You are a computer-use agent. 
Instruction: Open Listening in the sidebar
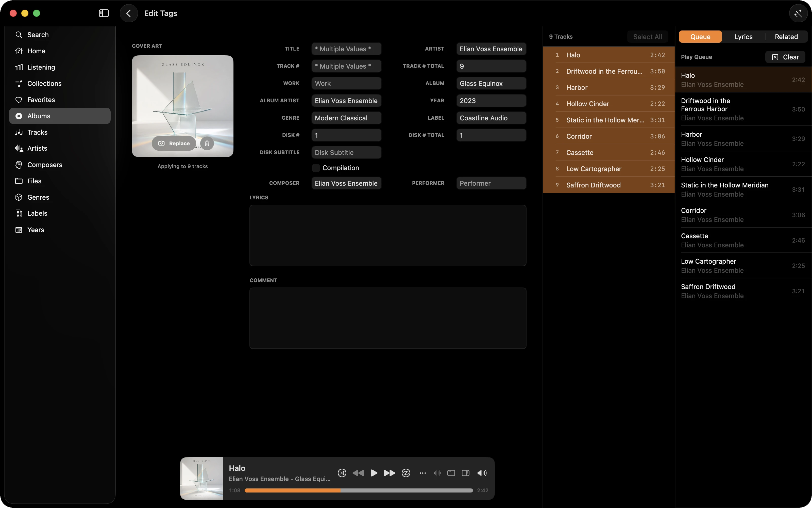tap(60, 67)
